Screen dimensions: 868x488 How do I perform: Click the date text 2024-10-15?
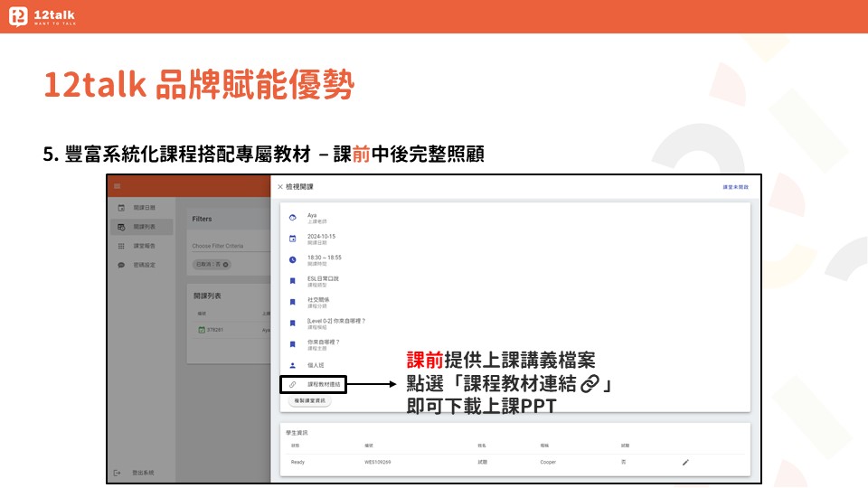[322, 237]
